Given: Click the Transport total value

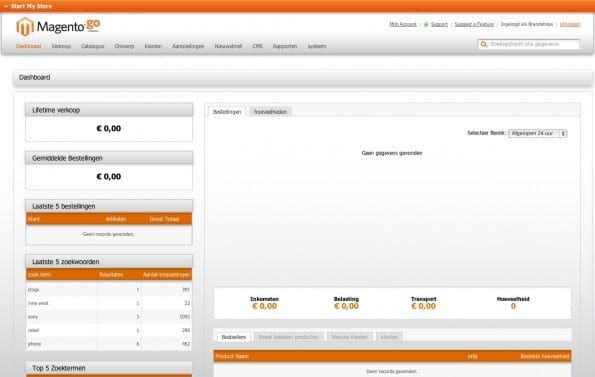Looking at the screenshot, I should (423, 306).
